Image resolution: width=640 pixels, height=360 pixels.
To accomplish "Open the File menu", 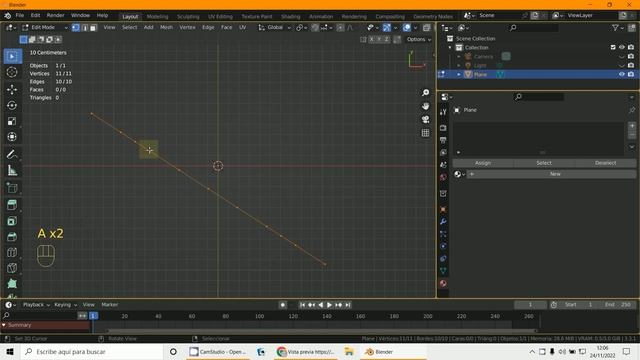I will (20, 16).
